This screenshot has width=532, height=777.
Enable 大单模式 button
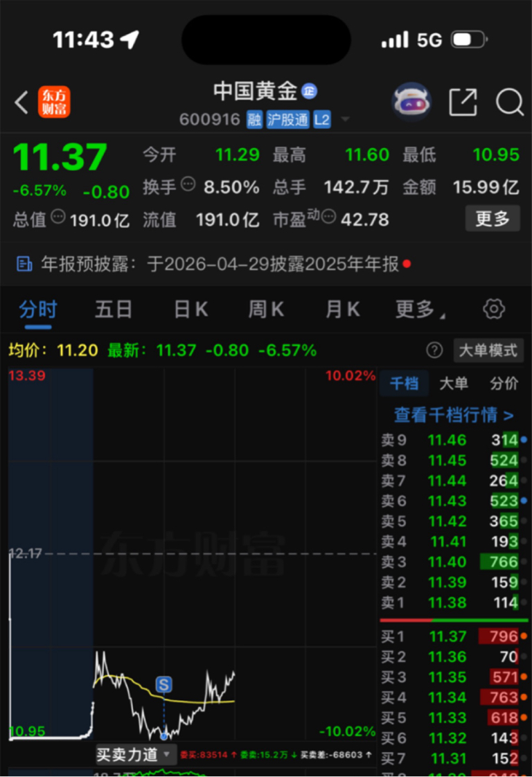(x=488, y=350)
